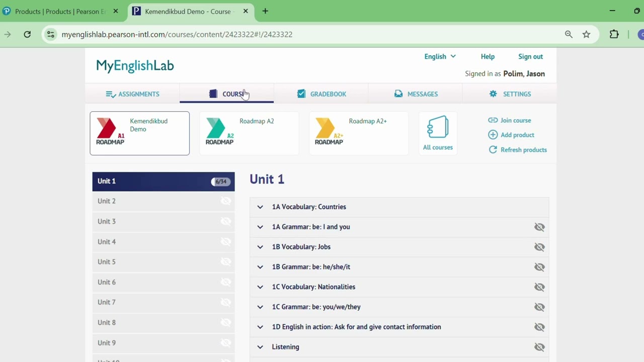
Task: Select the Roadmap A2+ course name
Action: click(368, 121)
